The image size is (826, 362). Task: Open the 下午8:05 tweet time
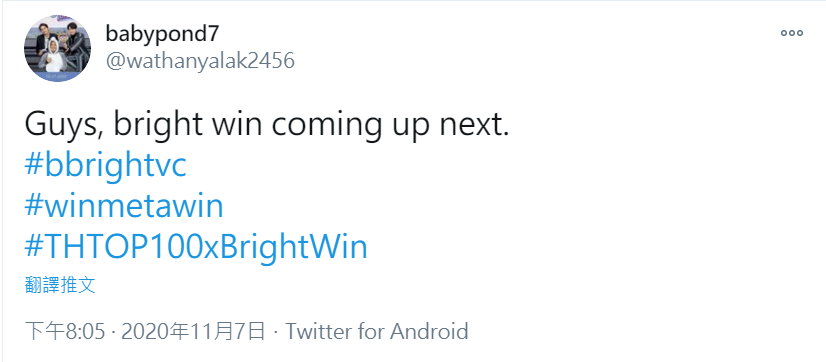pyautogui.click(x=68, y=332)
